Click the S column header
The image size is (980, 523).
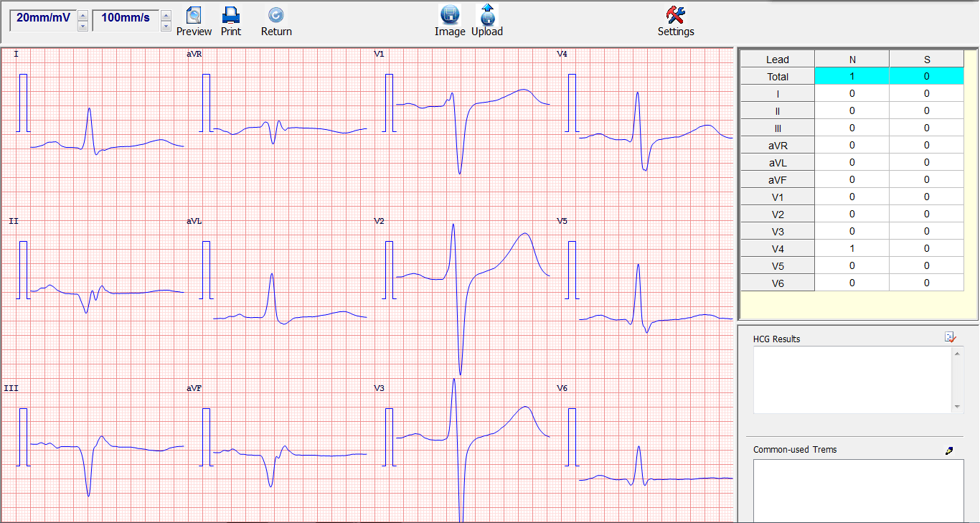(x=927, y=60)
